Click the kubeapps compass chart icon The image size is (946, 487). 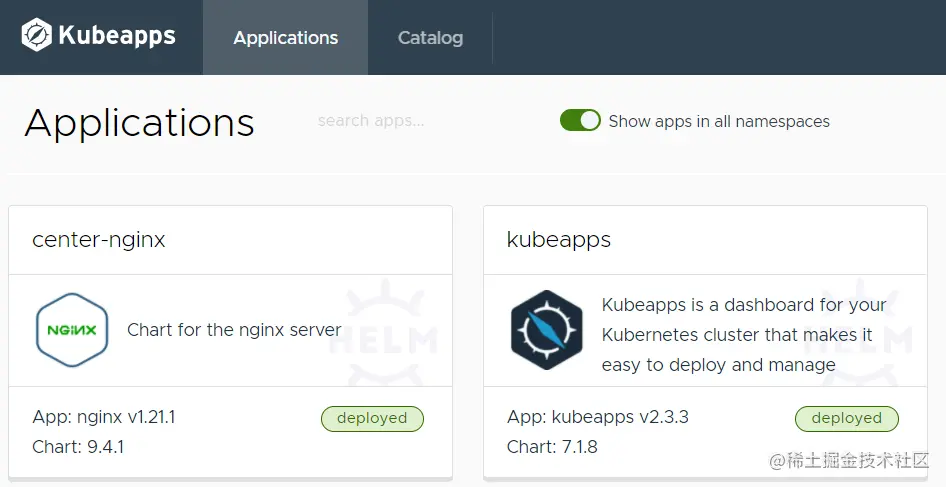coord(546,330)
